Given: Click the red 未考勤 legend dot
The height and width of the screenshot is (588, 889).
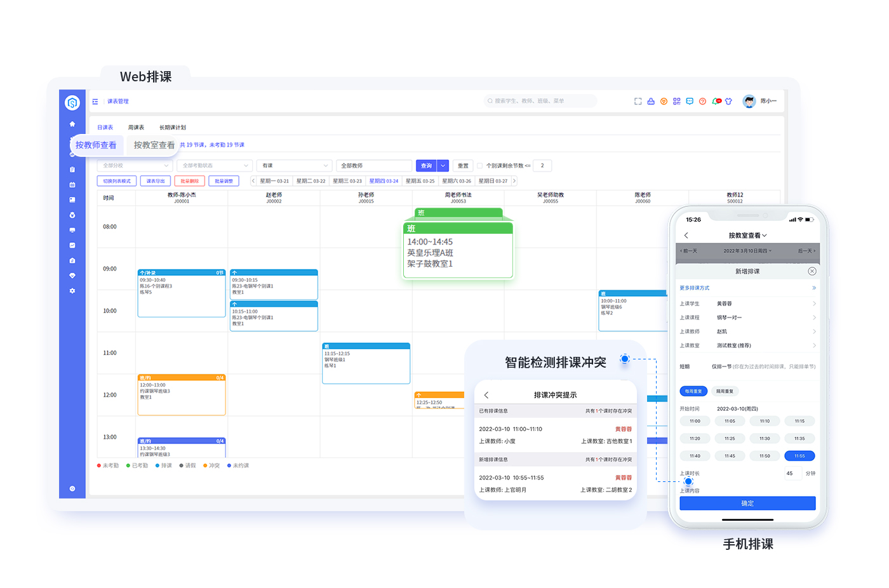Looking at the screenshot, I should click(100, 465).
